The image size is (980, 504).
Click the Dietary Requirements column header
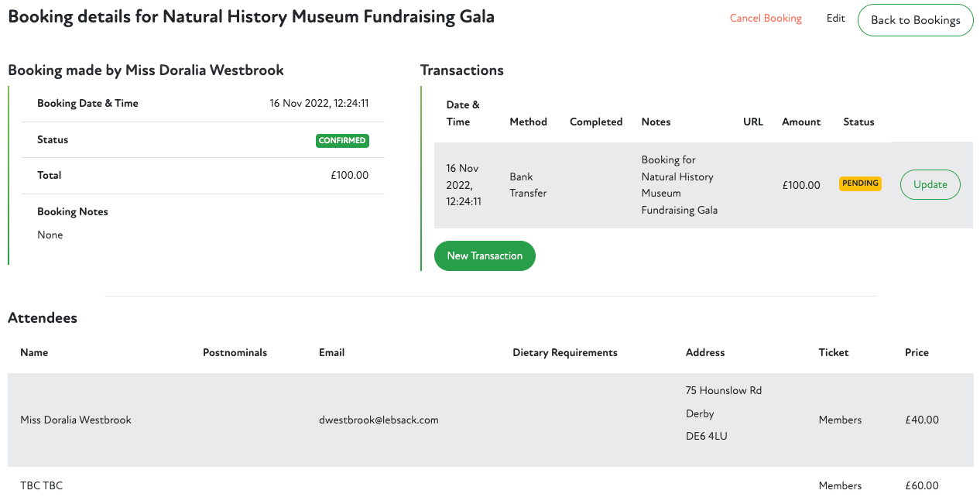564,353
